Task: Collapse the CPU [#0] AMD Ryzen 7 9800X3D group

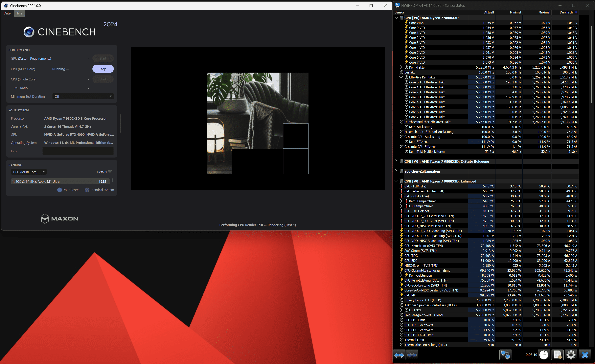Action: click(396, 18)
